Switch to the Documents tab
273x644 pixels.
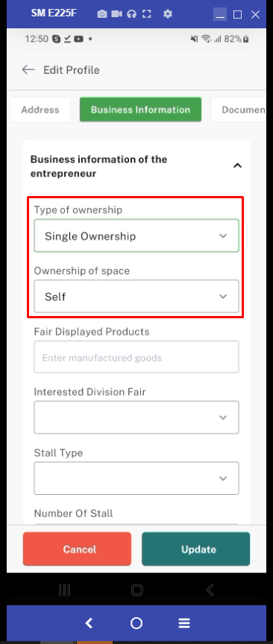pyautogui.click(x=239, y=110)
